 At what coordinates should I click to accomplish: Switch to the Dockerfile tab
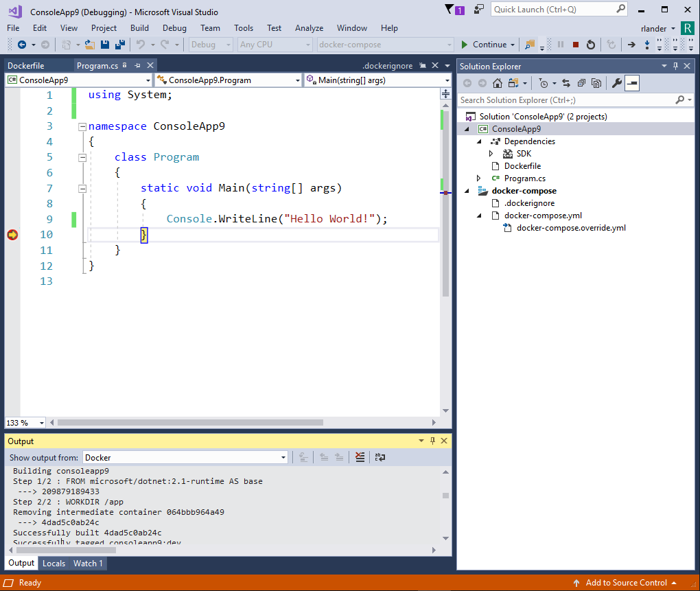(26, 66)
